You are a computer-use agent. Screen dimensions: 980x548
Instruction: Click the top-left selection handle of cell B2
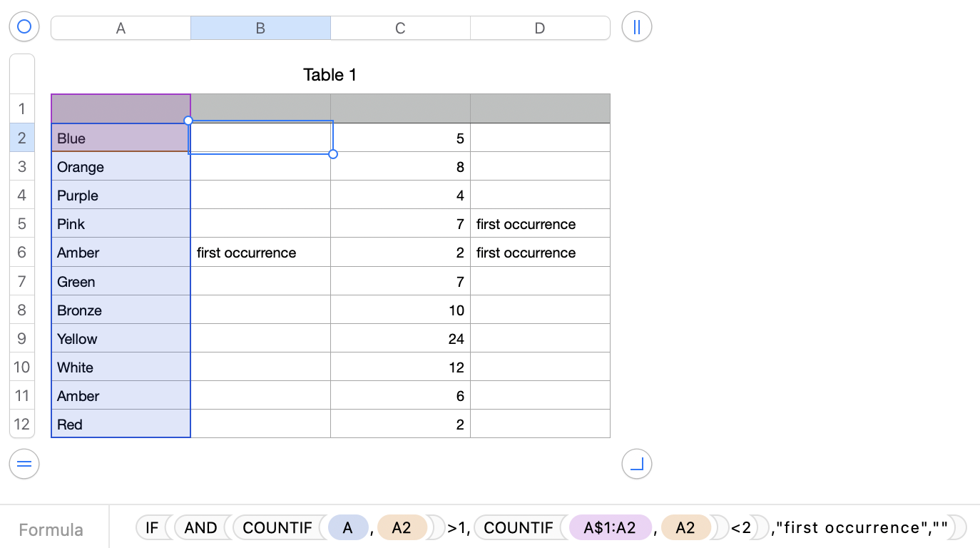click(x=188, y=121)
